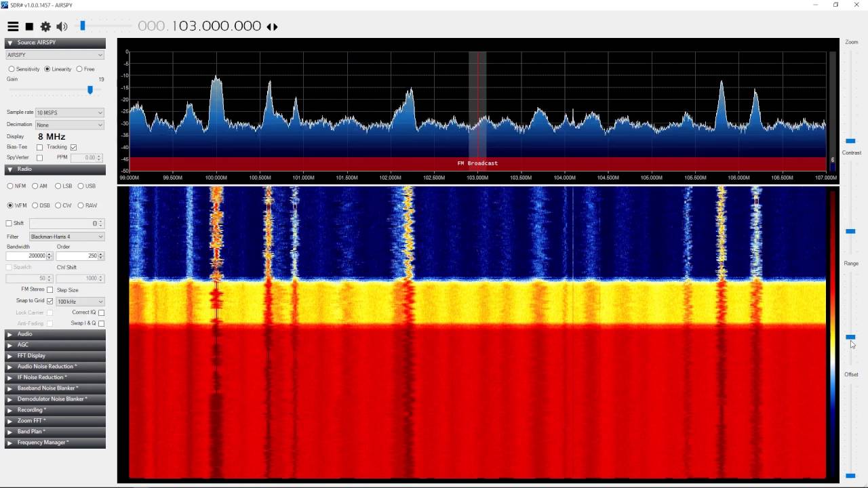Toggle the Snap to Grid checkbox
Viewport: 868px width, 488px height.
[x=50, y=301]
